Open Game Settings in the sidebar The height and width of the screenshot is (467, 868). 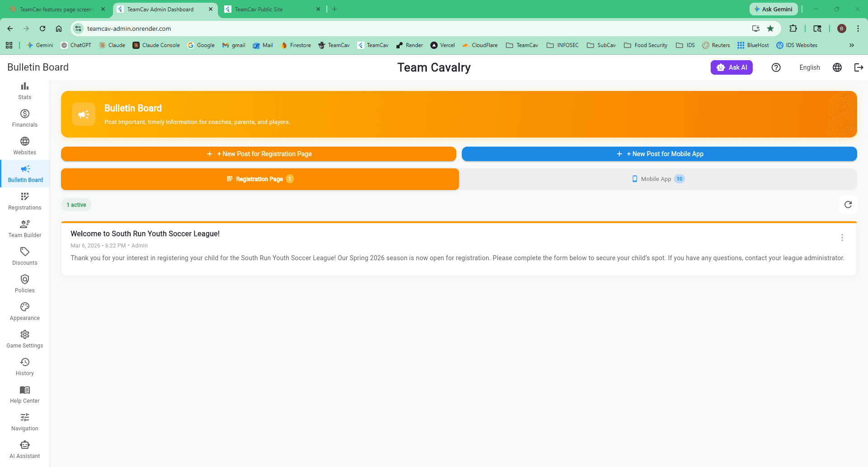[x=25, y=339]
